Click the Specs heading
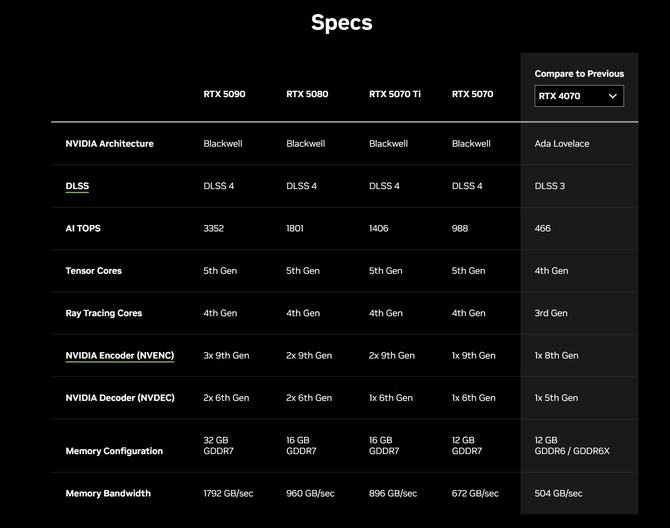 click(x=342, y=23)
